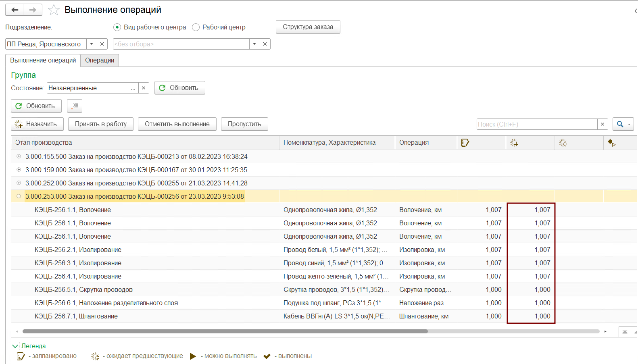The width and height of the screenshot is (638, 364).
Task: Click cell Кабель ВВГнг(A)-LS 3*1,5
Action: 337,316
